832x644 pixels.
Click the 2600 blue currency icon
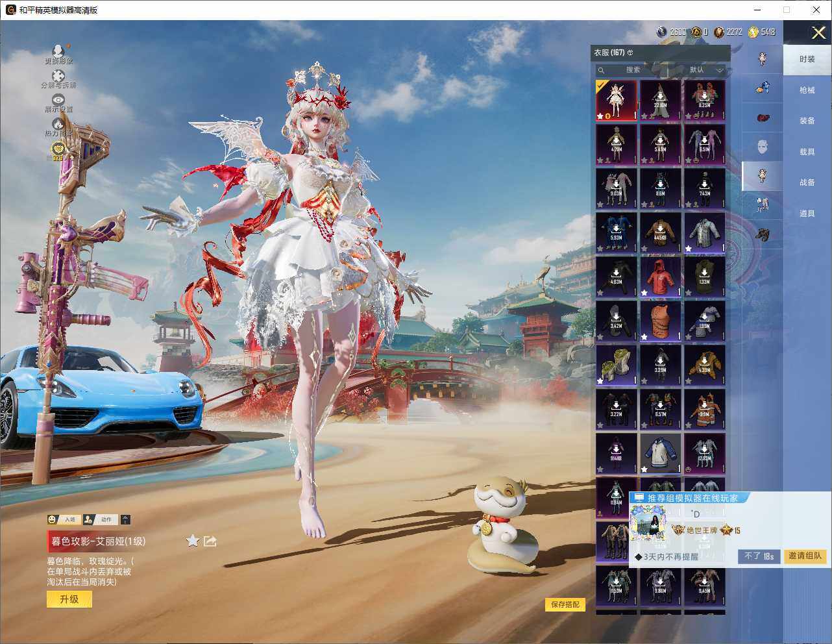(x=662, y=32)
